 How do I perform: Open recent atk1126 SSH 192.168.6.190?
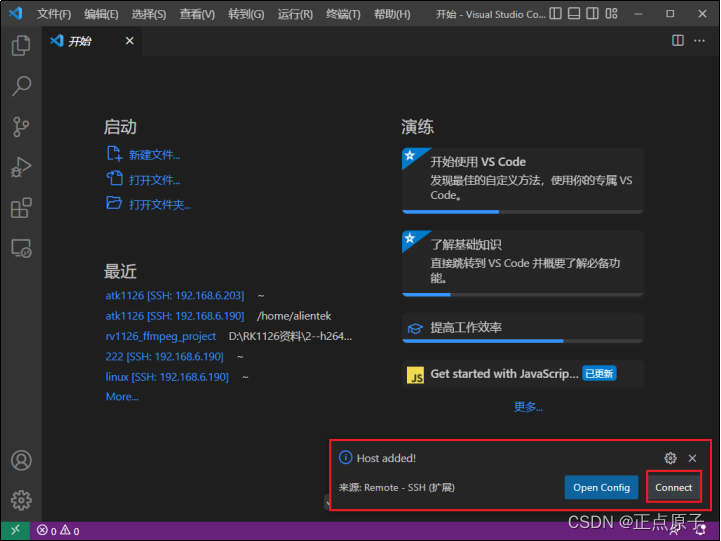point(175,316)
